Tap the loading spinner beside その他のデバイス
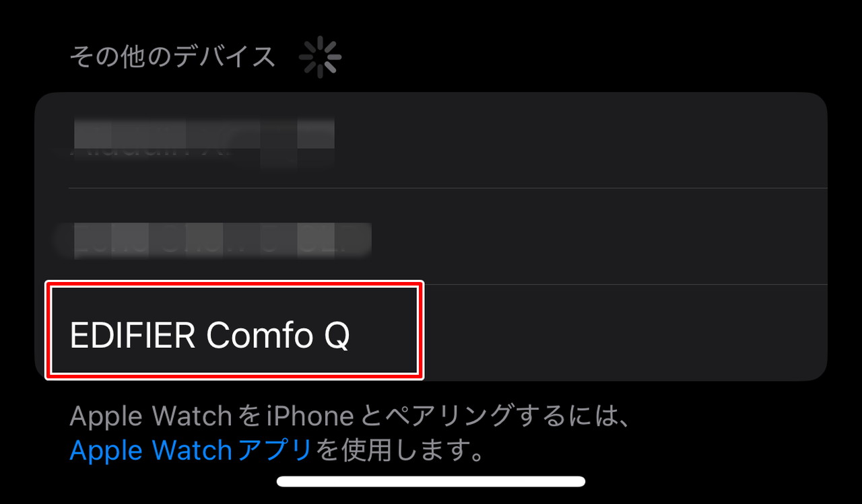Image resolution: width=862 pixels, height=504 pixels. click(321, 57)
